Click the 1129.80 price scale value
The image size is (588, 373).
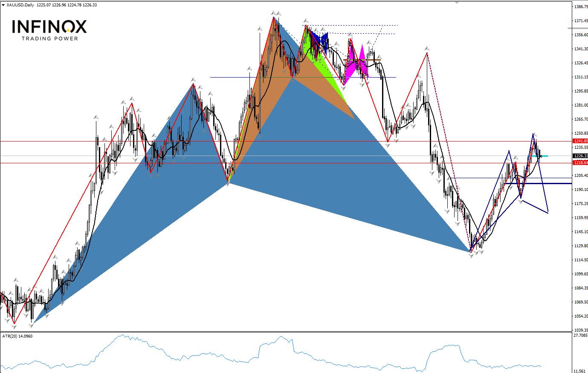tap(581, 246)
